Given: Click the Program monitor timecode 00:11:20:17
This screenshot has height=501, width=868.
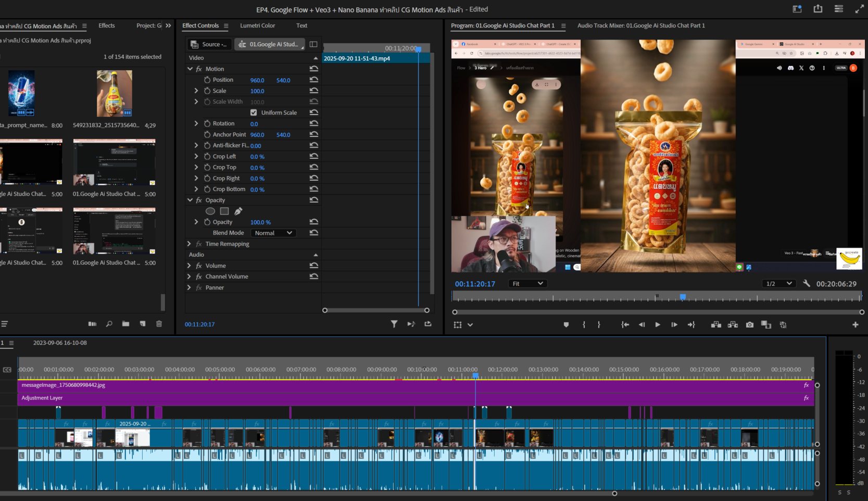Looking at the screenshot, I should pos(475,284).
